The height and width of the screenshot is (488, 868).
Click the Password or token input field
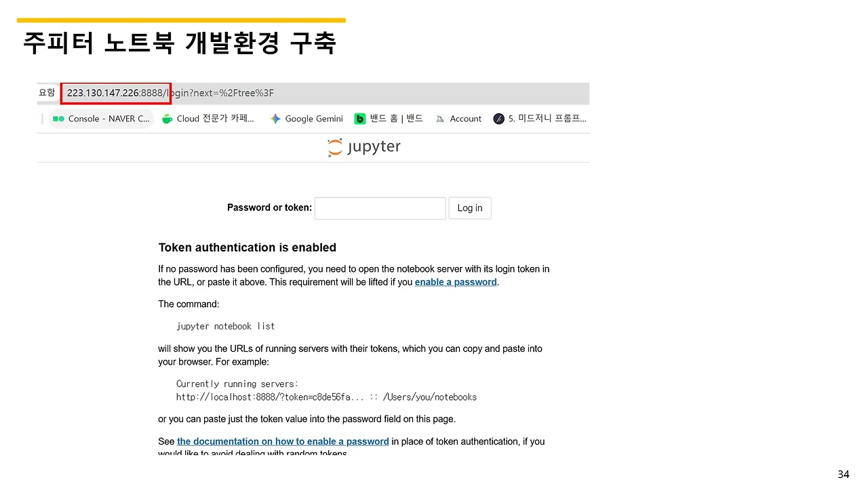click(x=380, y=207)
